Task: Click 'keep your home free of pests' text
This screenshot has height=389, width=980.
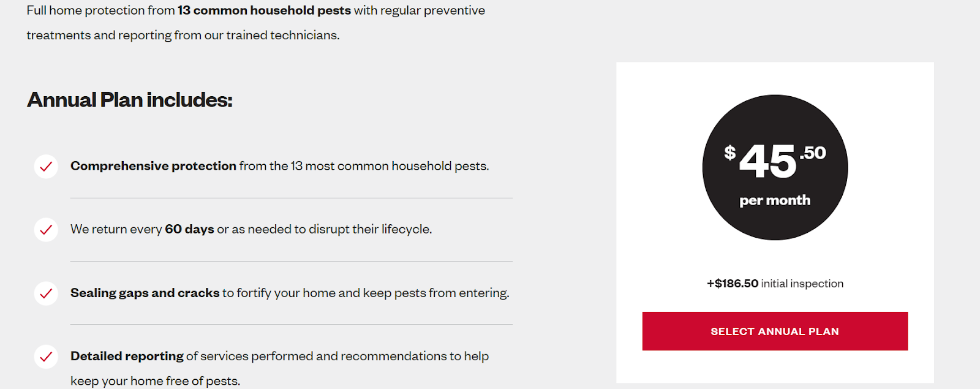Action: [155, 380]
